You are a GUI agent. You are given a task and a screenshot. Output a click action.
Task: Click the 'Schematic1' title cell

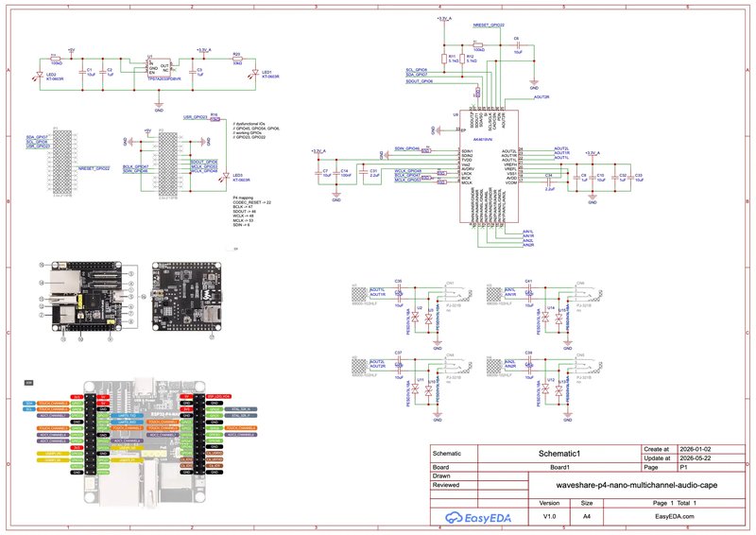pos(559,454)
